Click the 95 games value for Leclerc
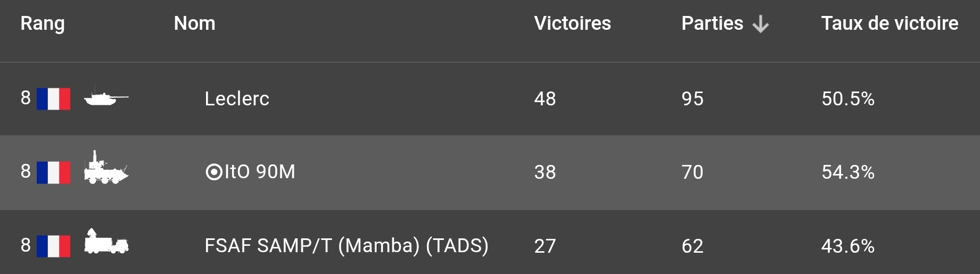The width and height of the screenshot is (980, 274). pos(692,98)
